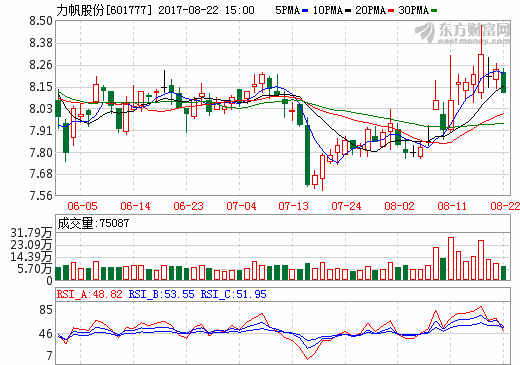This screenshot has height=365, width=520.
Task: Click the 08-02 date label
Action: coord(399,206)
